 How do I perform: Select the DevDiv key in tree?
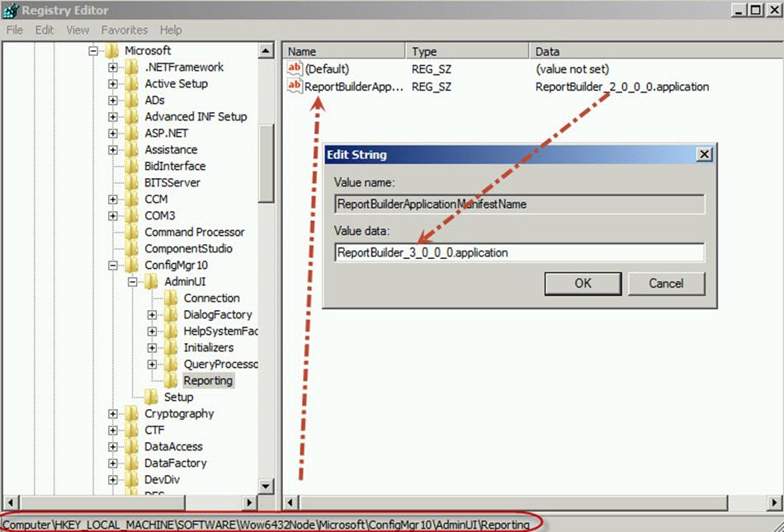pos(162,479)
